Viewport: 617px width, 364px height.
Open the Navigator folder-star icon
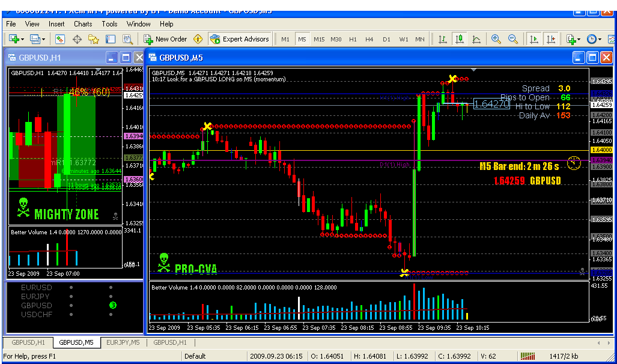tap(94, 39)
